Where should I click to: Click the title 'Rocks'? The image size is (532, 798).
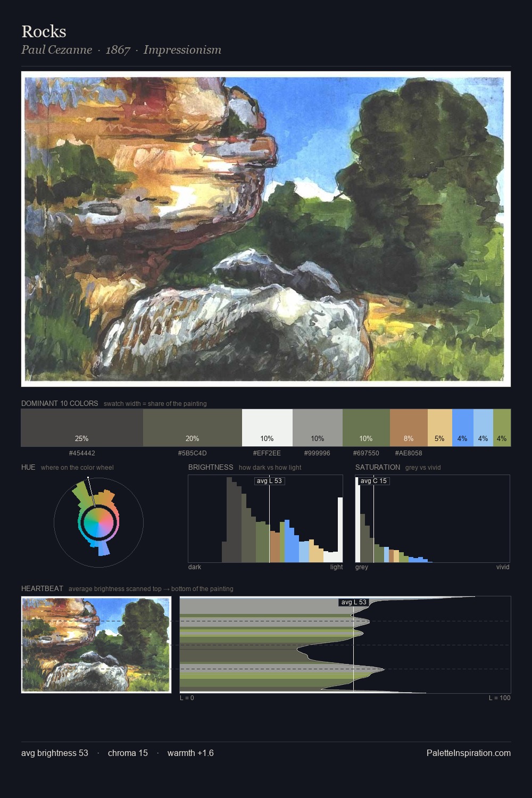pos(44,31)
